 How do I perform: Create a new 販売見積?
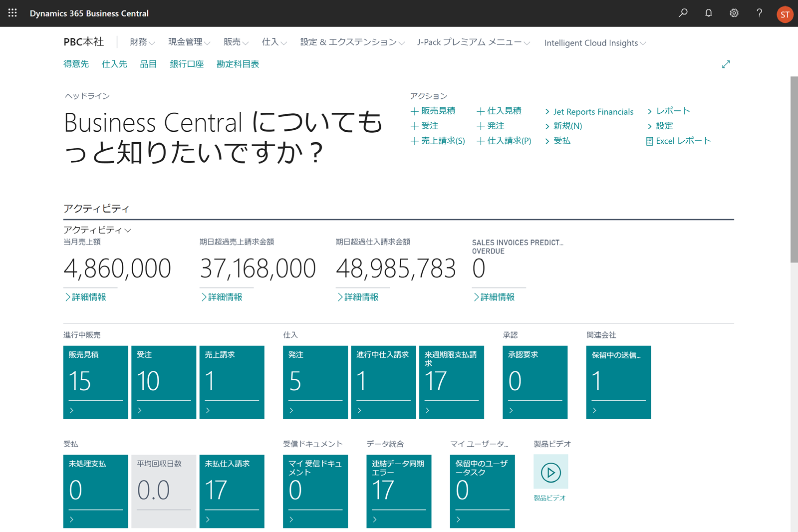[x=433, y=111]
